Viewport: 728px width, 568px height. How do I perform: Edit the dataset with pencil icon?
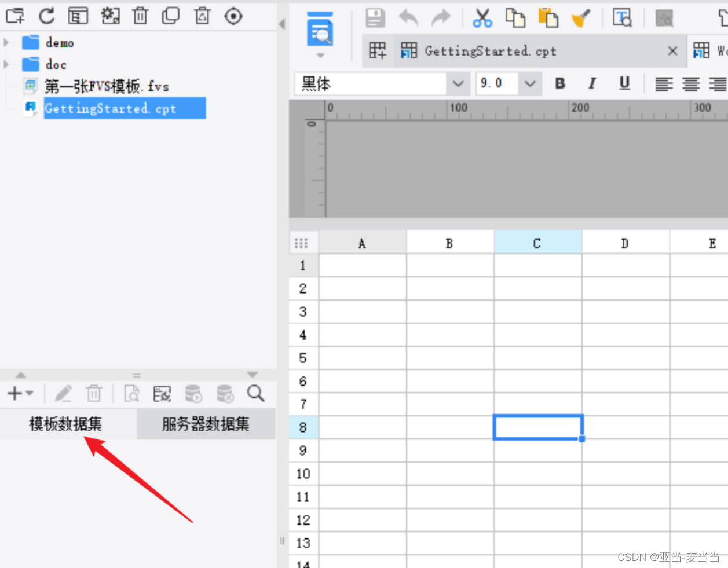click(x=63, y=394)
